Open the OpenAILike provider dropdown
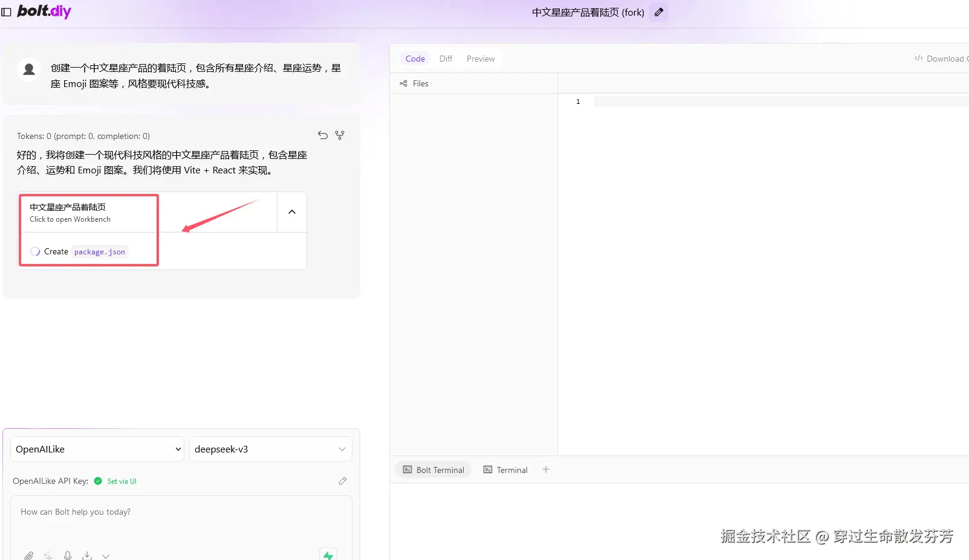Image resolution: width=969 pixels, height=560 pixels. pyautogui.click(x=97, y=449)
